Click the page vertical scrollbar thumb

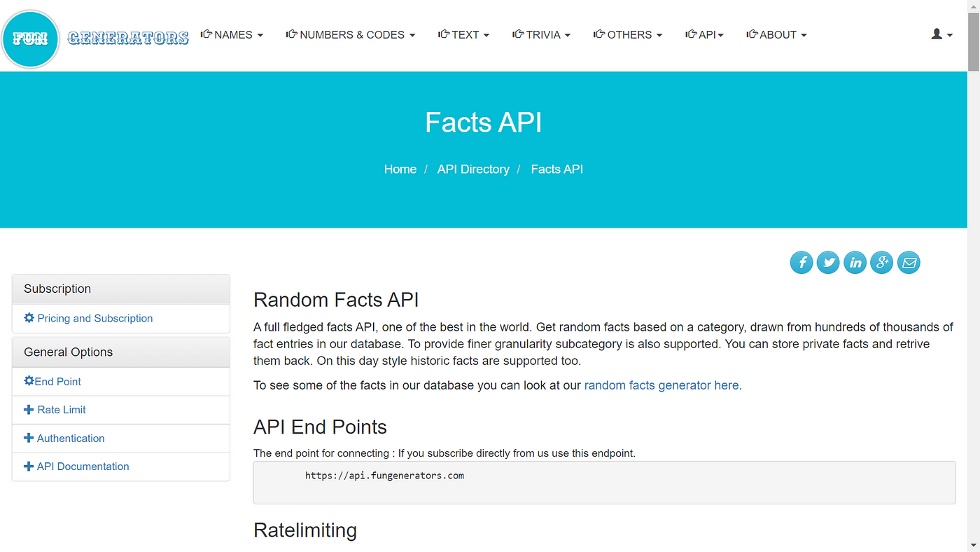pos(974,41)
